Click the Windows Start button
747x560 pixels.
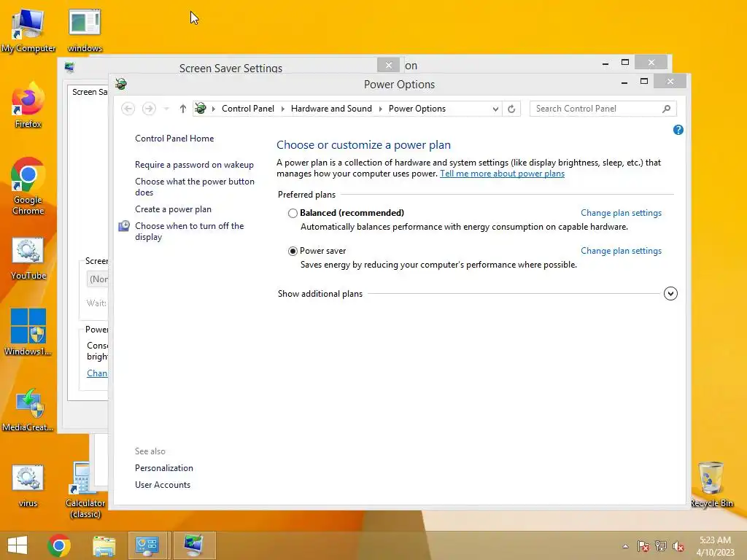pyautogui.click(x=18, y=545)
